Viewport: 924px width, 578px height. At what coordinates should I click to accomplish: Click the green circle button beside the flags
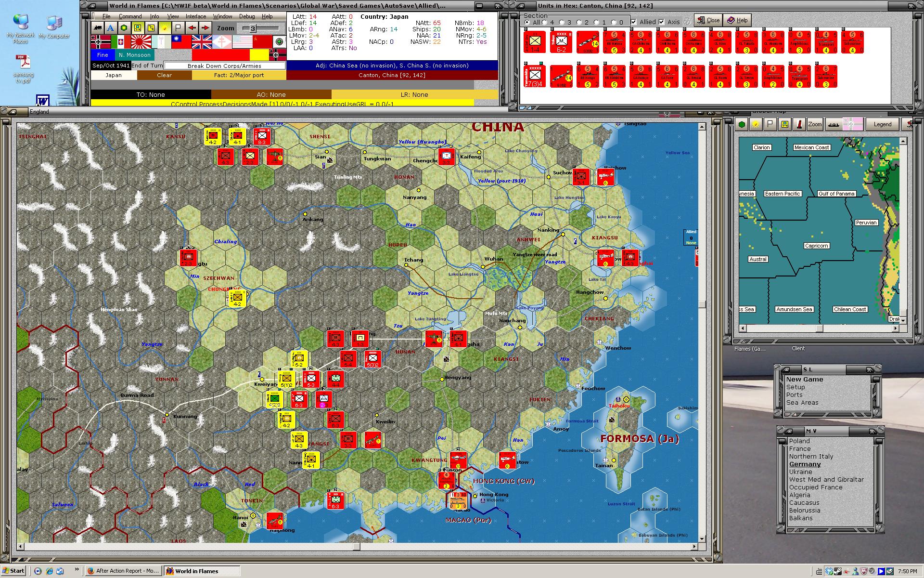(x=279, y=42)
